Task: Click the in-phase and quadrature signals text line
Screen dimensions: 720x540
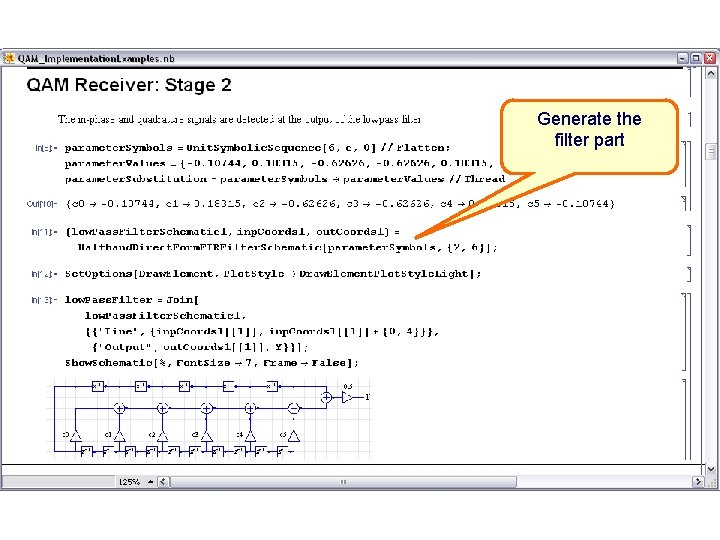Action: (239, 119)
